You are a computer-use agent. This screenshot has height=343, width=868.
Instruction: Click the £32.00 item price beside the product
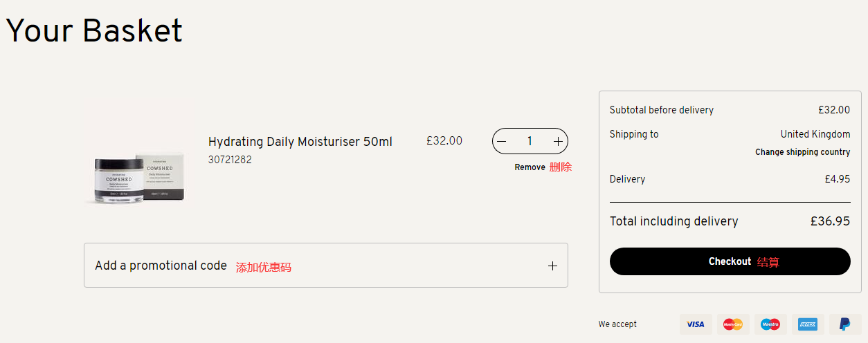(444, 141)
